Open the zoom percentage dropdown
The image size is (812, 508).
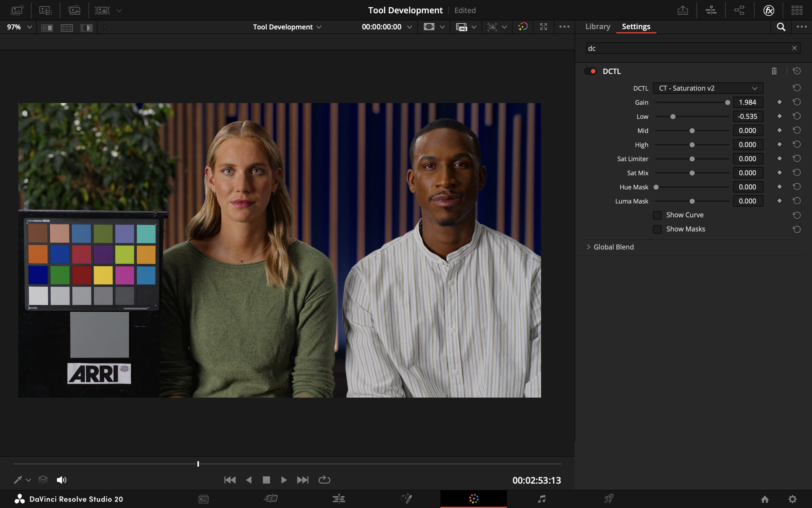19,27
